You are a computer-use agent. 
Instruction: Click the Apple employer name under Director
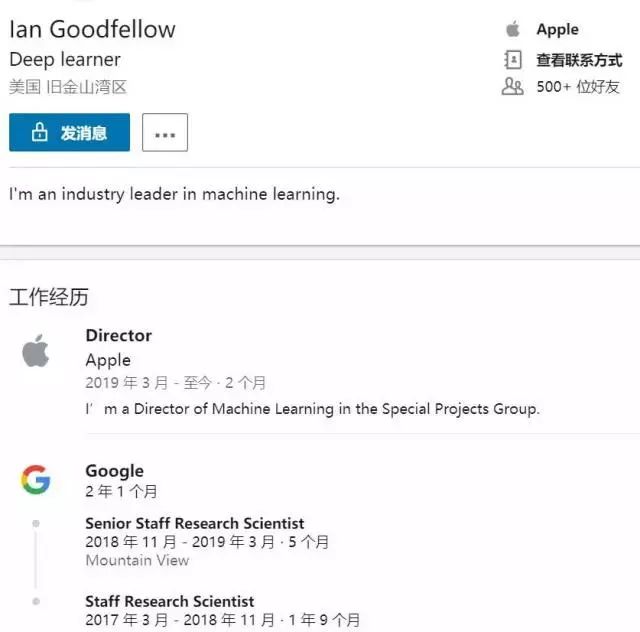point(108,361)
